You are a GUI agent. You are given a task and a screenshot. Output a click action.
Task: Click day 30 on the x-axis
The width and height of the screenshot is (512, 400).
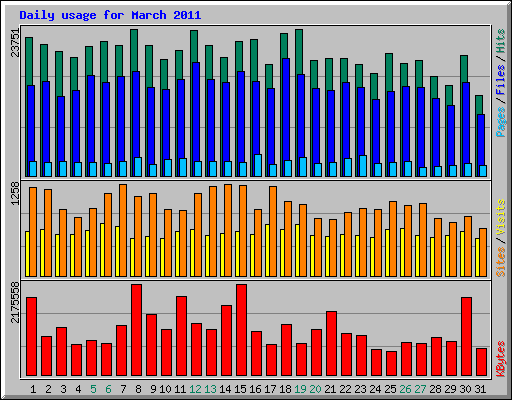point(465,389)
